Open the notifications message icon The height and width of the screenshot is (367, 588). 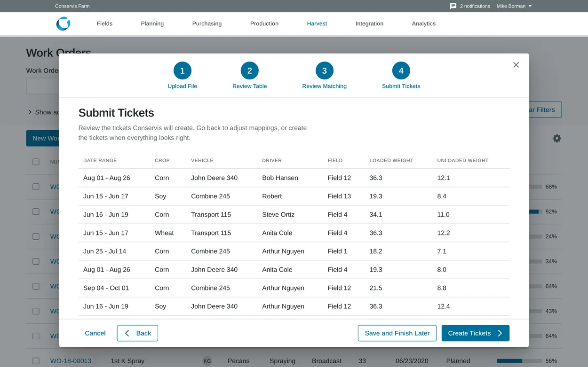[x=453, y=6]
